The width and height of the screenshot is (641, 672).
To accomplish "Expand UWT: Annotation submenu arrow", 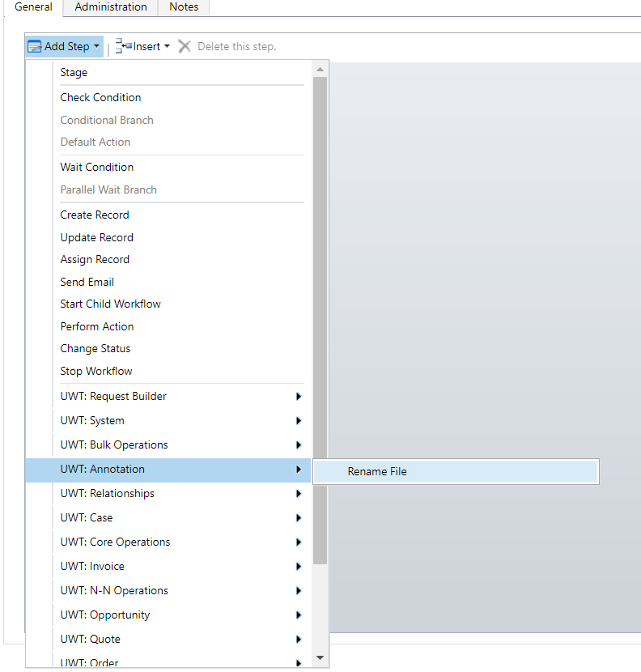I will pyautogui.click(x=299, y=470).
